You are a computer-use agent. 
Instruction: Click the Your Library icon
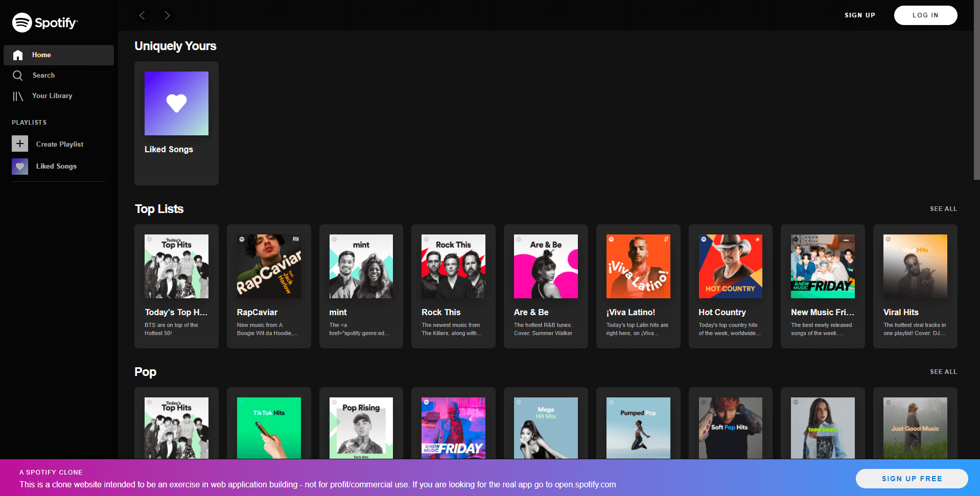(18, 96)
